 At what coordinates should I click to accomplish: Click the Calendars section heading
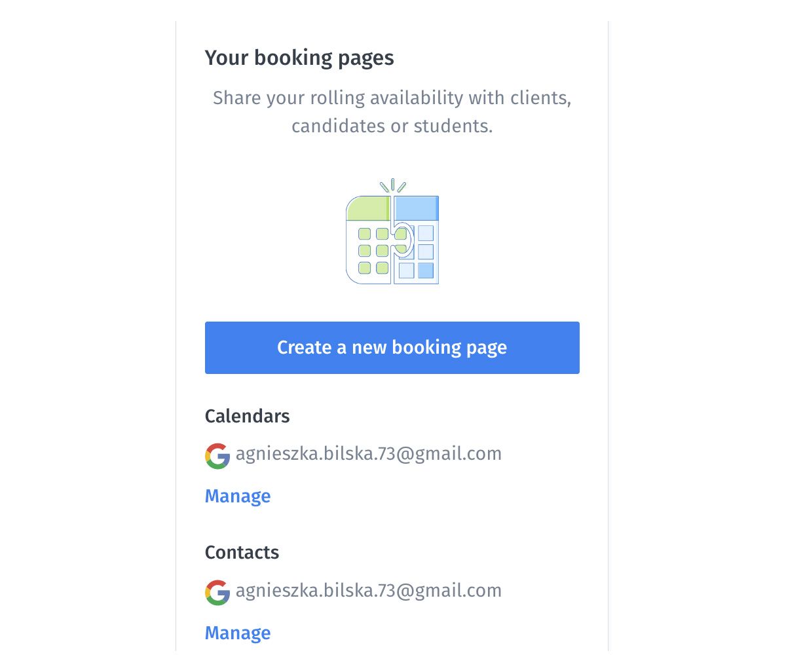(247, 417)
